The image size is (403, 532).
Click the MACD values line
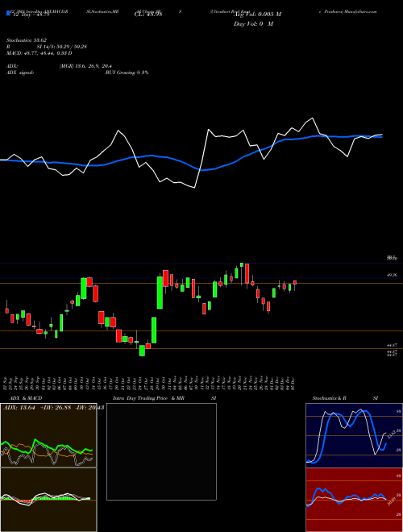(39, 53)
